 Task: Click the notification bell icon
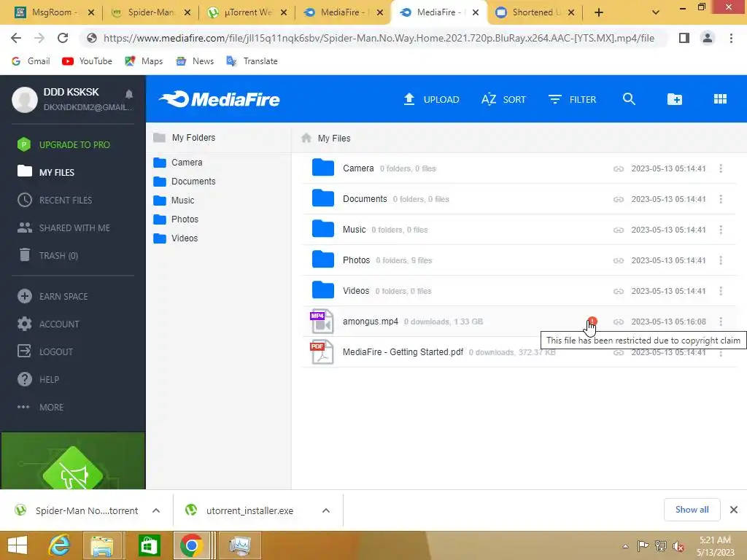[128, 94]
